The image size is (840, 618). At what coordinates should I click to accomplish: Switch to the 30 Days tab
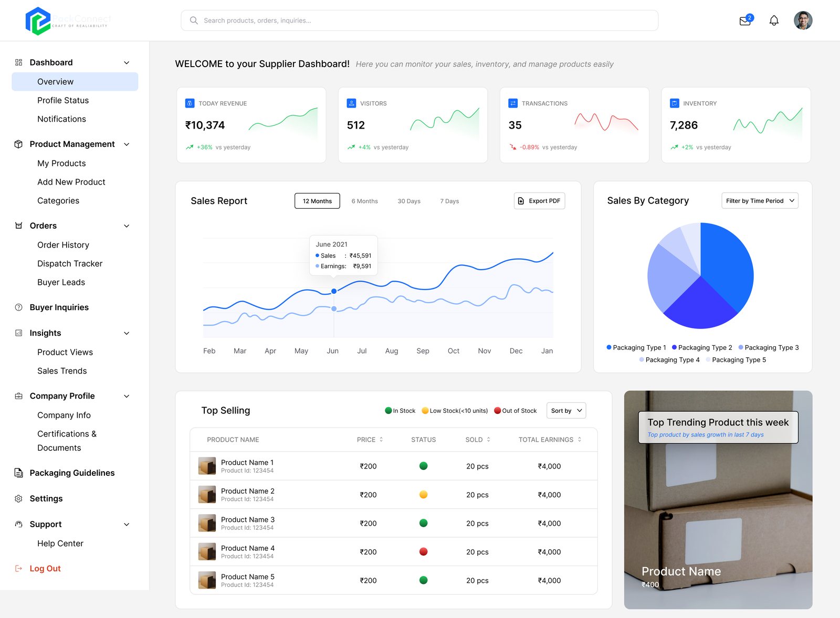(x=409, y=201)
